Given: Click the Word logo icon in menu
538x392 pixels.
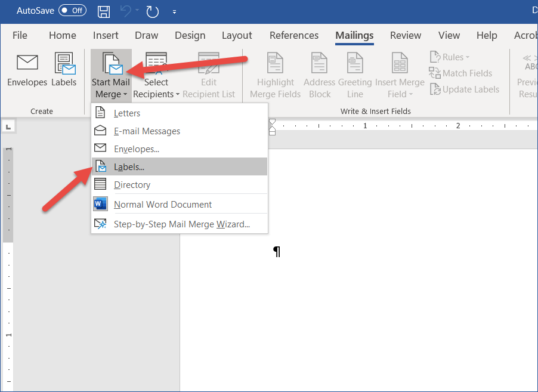Looking at the screenshot, I should (100, 204).
